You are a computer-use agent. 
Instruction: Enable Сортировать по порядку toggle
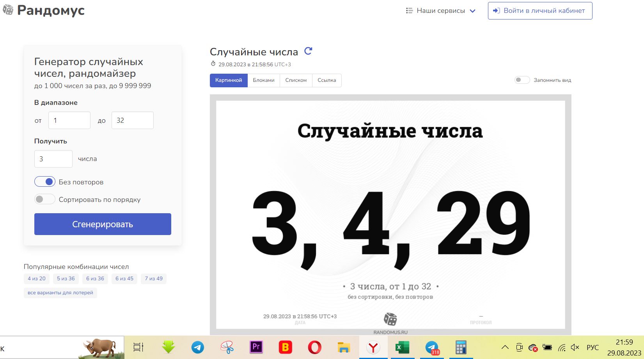(x=45, y=199)
